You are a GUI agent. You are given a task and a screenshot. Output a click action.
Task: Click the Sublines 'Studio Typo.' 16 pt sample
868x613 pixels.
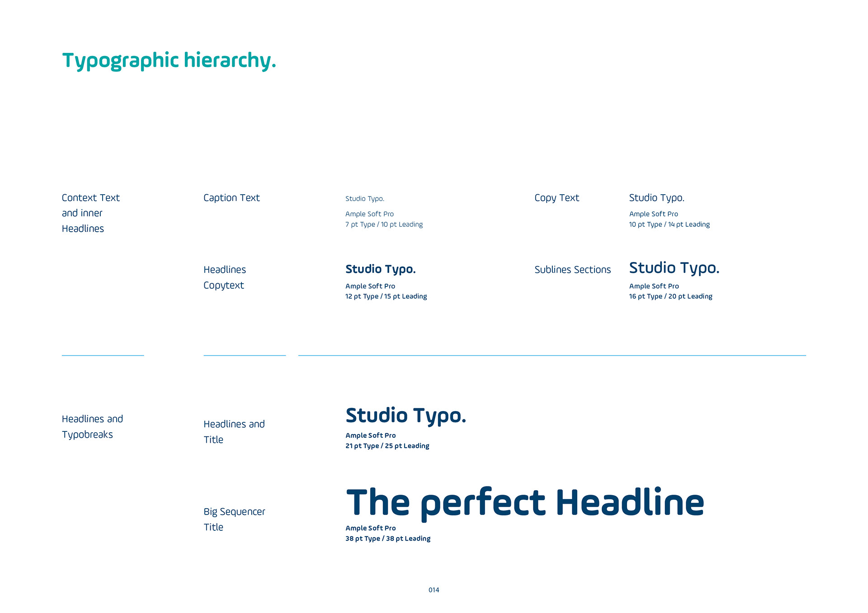click(674, 268)
